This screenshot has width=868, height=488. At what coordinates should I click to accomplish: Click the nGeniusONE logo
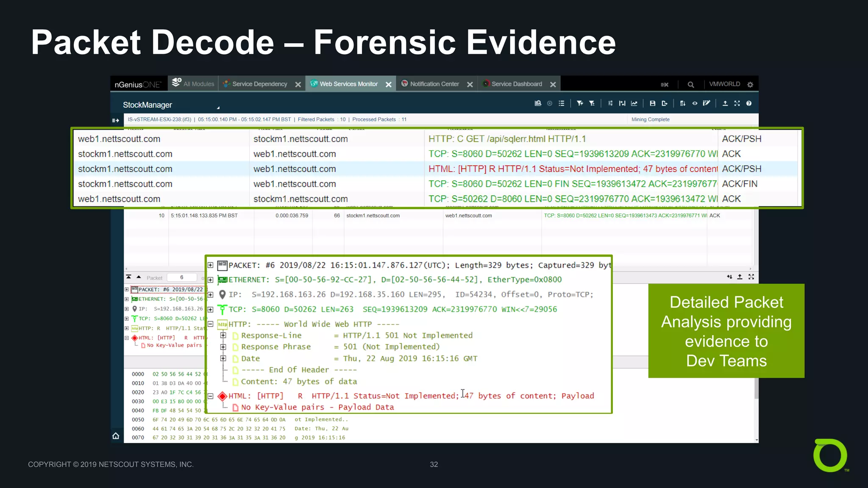[138, 84]
